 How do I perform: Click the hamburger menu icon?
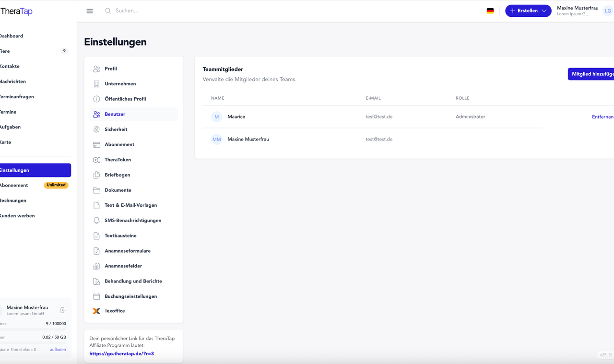(90, 11)
